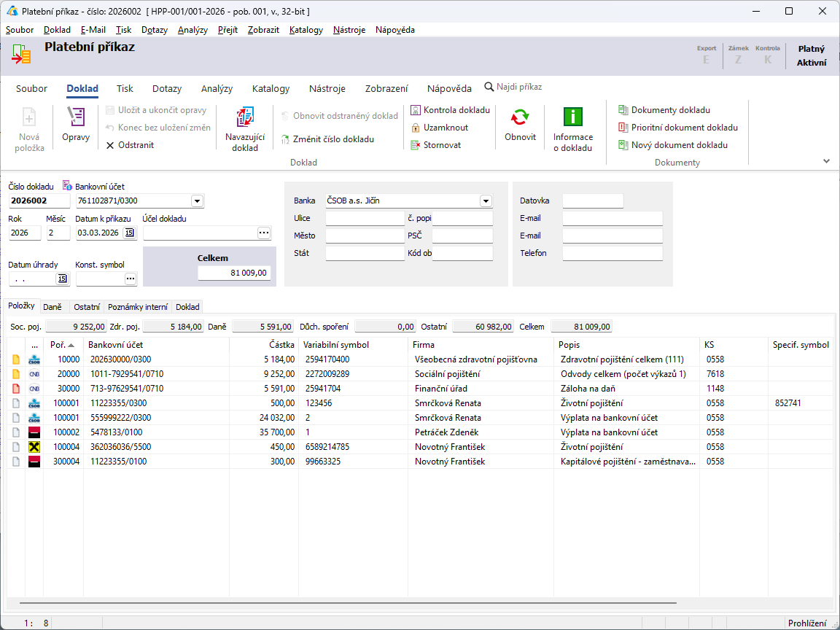840x630 pixels.
Task: Switch to Katalogy ribbon tab
Action: (x=271, y=88)
